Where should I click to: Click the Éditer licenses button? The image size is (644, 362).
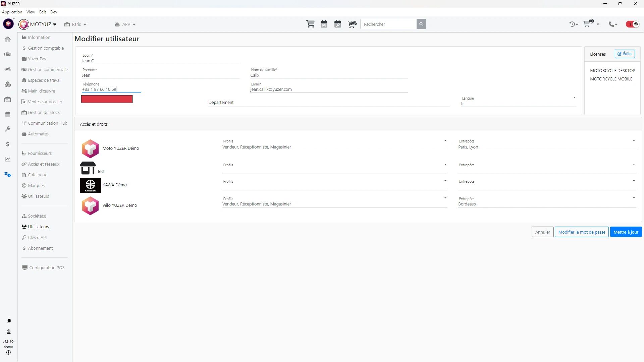click(625, 54)
